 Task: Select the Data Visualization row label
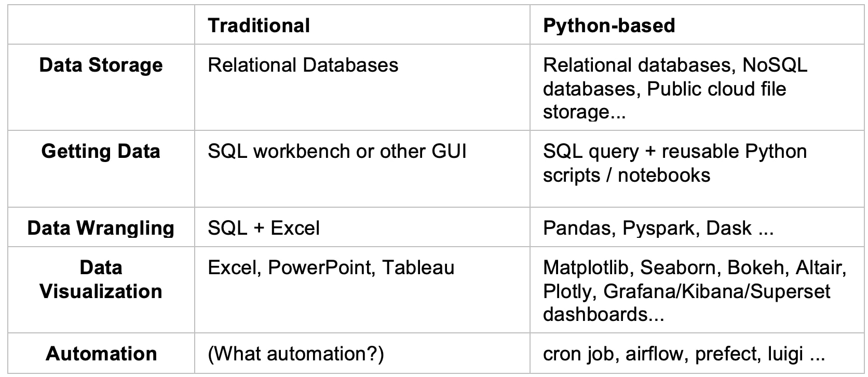(x=101, y=279)
